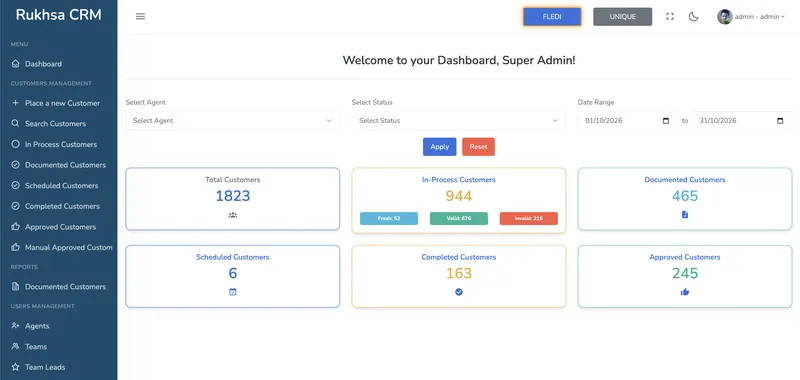Click Completed Customers count 163
The width and height of the screenshot is (800, 380).
(x=459, y=273)
